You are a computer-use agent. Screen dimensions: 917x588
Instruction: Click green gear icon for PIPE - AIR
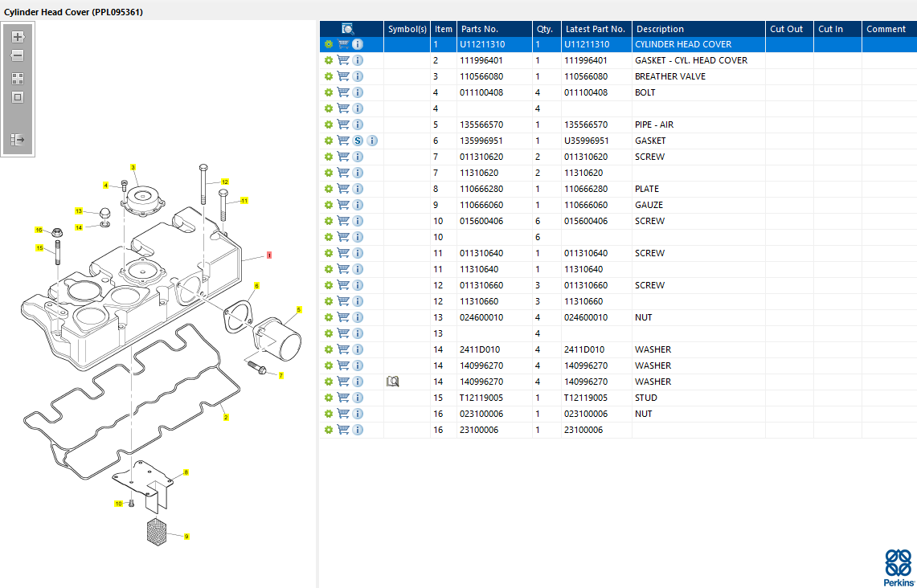[328, 125]
